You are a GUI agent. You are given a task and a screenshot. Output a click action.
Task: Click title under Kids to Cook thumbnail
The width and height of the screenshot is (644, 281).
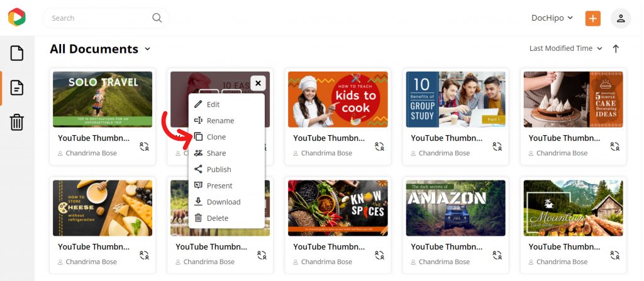(329, 138)
